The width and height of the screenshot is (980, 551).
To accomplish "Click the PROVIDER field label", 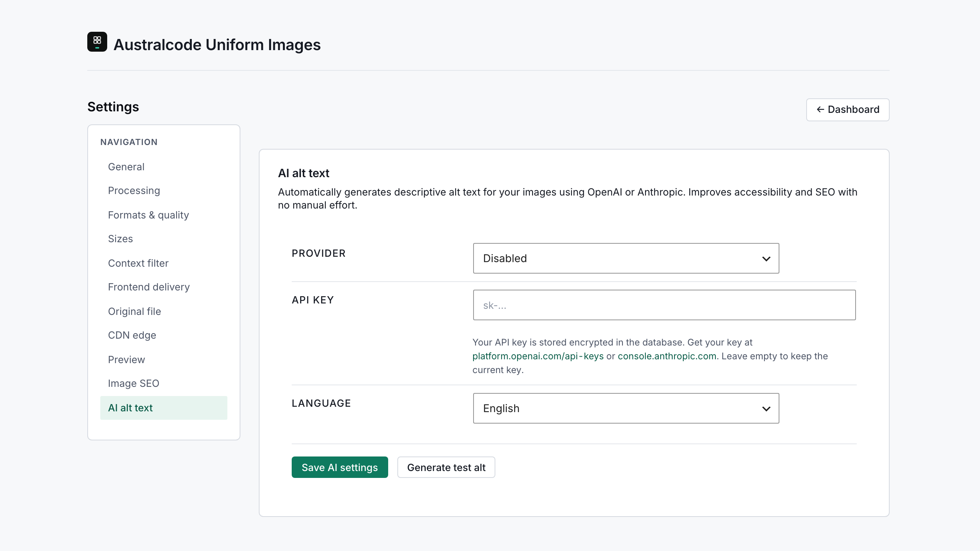I will [x=318, y=253].
